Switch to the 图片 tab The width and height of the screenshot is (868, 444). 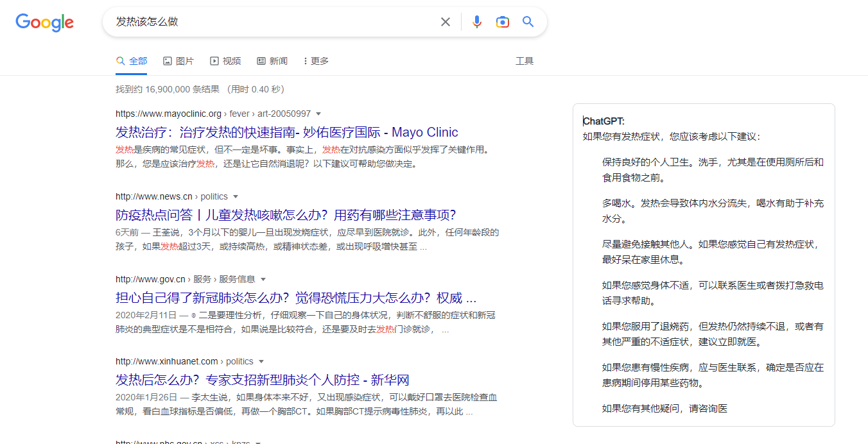[178, 61]
